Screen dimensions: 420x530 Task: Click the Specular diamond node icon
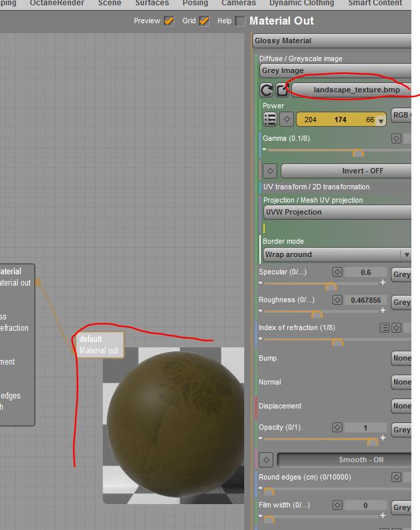coord(337,272)
